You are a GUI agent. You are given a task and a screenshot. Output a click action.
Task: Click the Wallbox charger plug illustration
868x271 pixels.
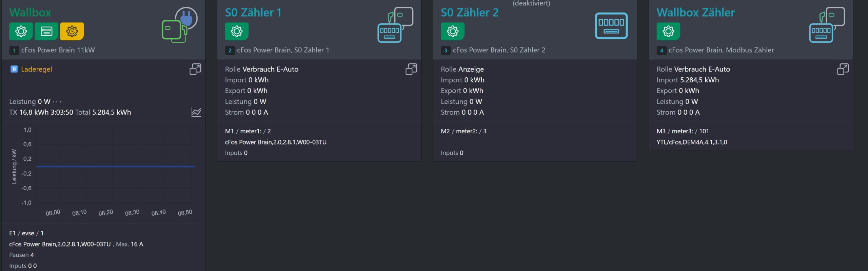[179, 25]
